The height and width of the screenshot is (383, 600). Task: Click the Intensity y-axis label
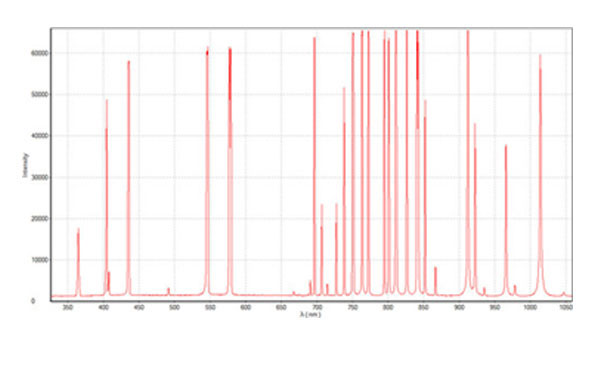(25, 165)
